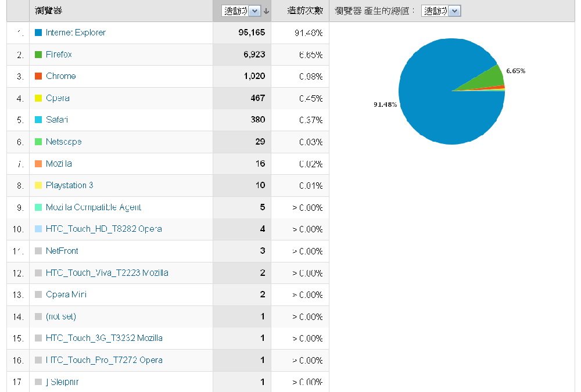Click the 0.37% percentage cell
Image resolution: width=581 pixels, height=392 pixels.
[311, 120]
